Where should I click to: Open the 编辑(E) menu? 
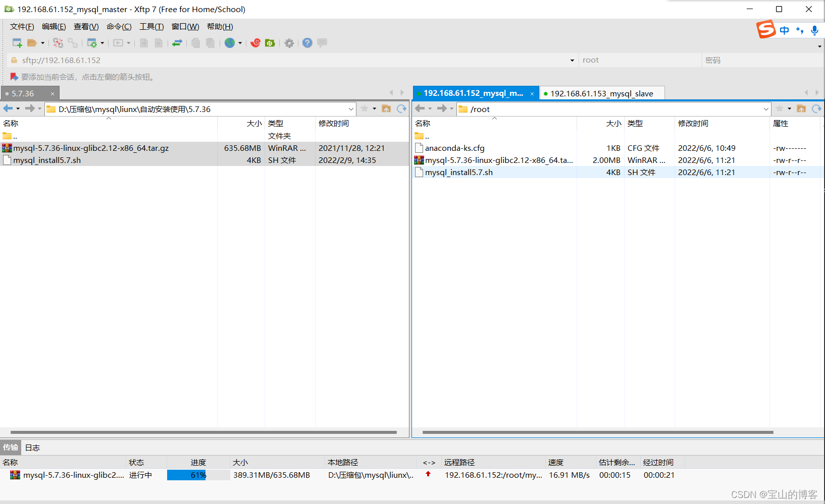click(54, 27)
